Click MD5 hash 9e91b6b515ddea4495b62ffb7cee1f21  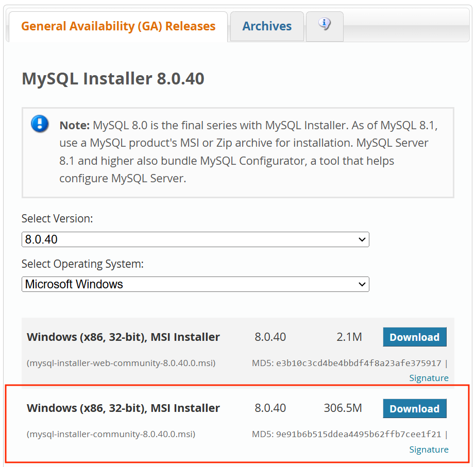(x=358, y=435)
